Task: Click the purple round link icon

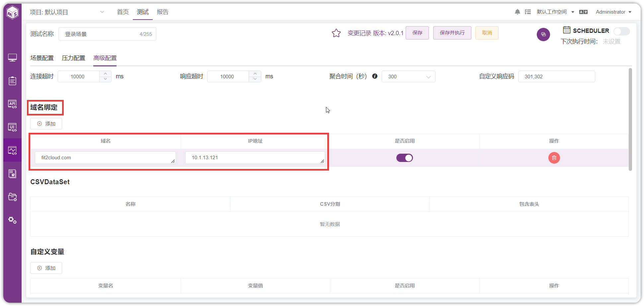Action: coord(543,35)
